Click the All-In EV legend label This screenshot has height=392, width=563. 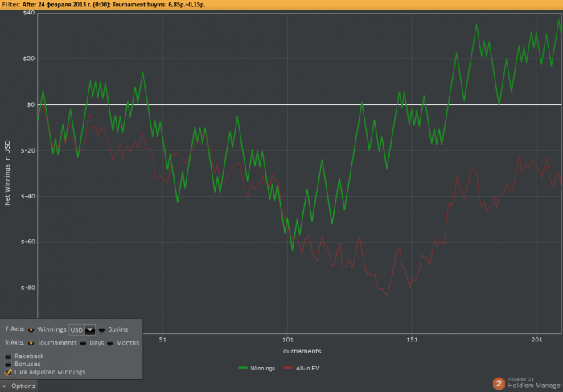(308, 369)
